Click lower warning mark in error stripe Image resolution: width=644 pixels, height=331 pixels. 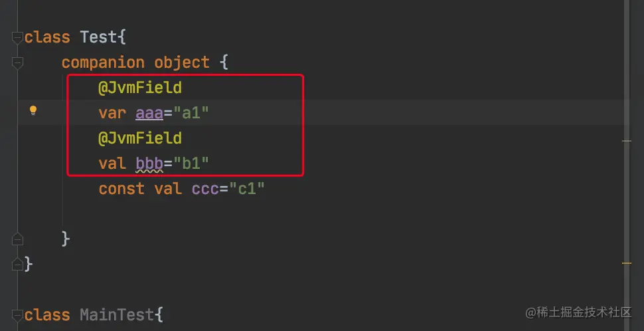click(626, 263)
